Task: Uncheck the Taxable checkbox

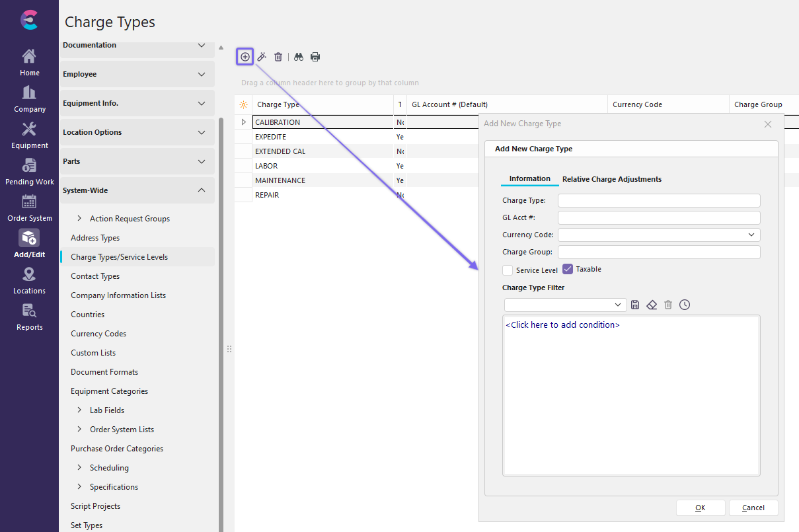Action: pos(568,269)
